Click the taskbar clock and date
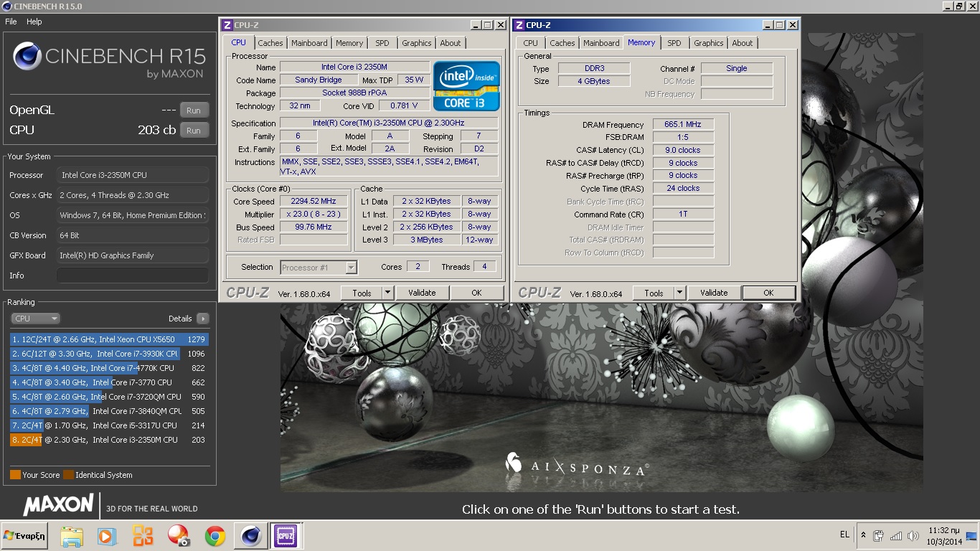The height and width of the screenshot is (551, 980). 943,536
